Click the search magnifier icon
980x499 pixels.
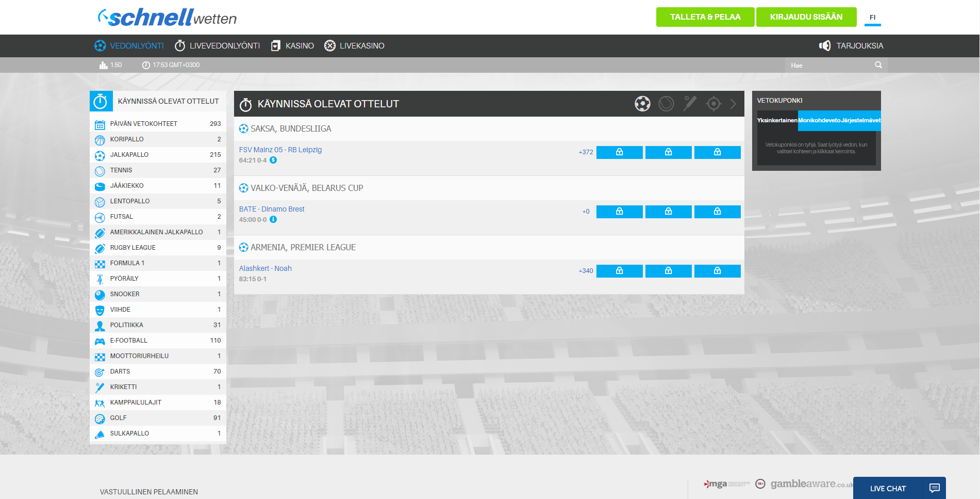click(x=878, y=65)
